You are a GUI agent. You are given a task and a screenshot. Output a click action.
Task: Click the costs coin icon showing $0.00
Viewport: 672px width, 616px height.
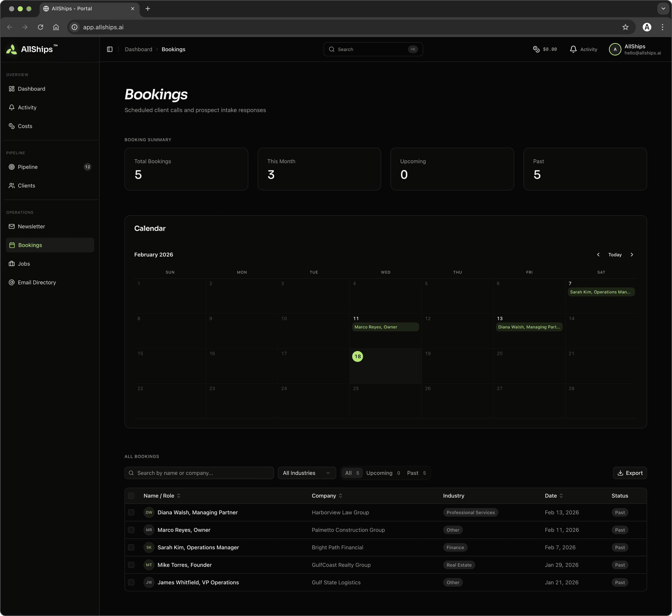click(x=536, y=49)
